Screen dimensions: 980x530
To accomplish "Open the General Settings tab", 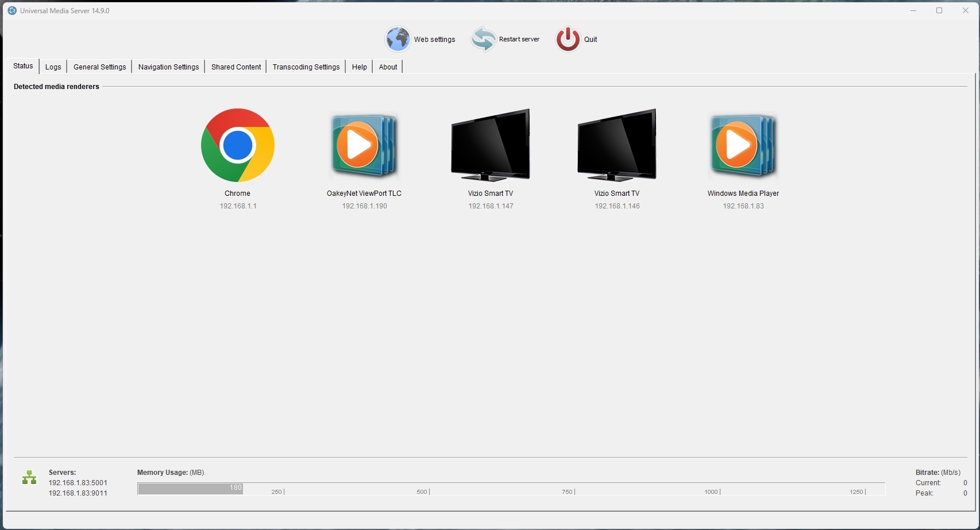I will 100,67.
